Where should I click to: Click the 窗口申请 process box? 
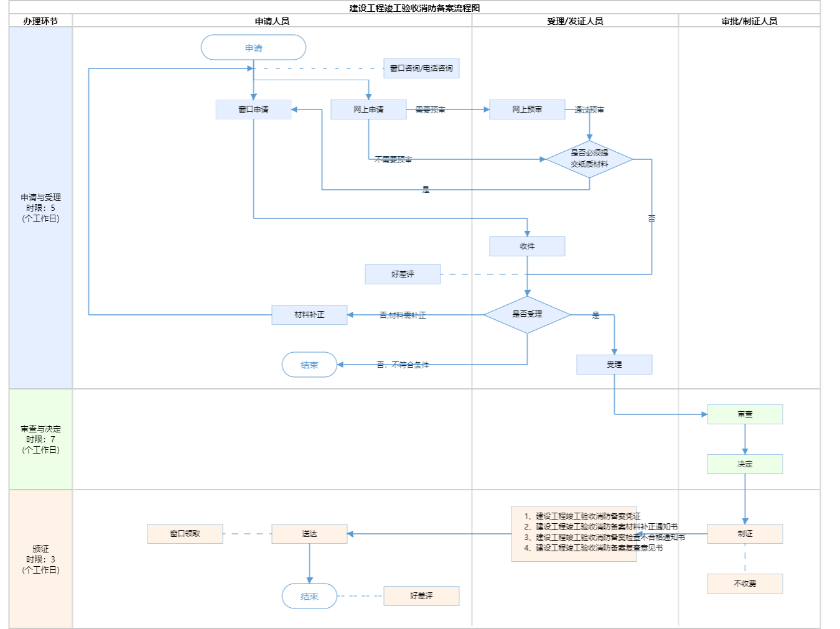(x=253, y=109)
